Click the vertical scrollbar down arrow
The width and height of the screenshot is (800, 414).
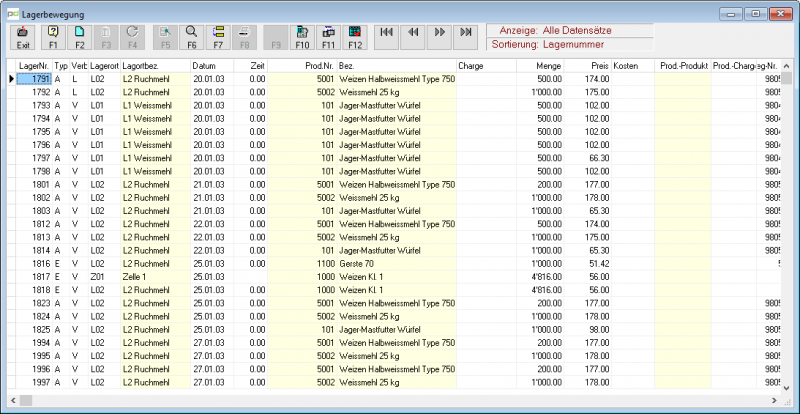(x=787, y=388)
